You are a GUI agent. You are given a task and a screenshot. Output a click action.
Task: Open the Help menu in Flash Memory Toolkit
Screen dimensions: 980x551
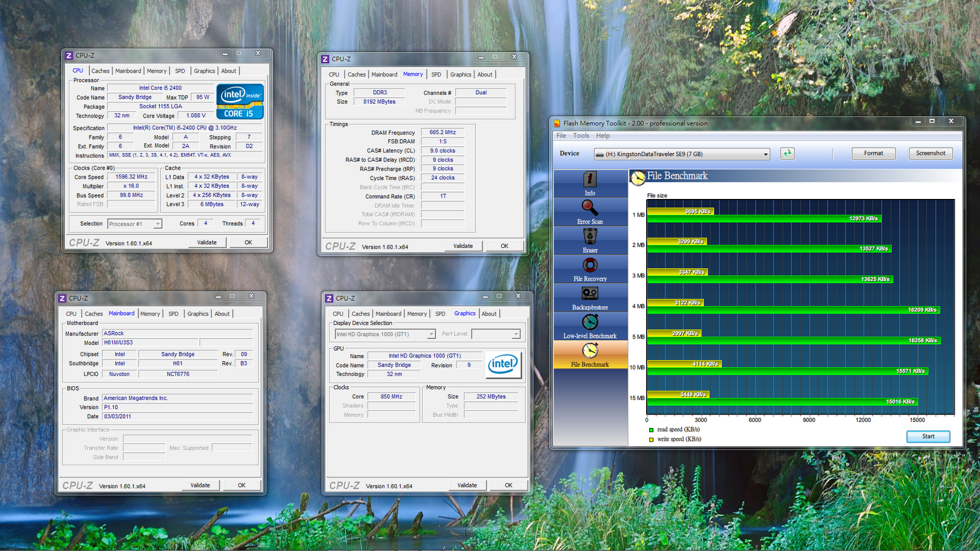[x=603, y=136]
